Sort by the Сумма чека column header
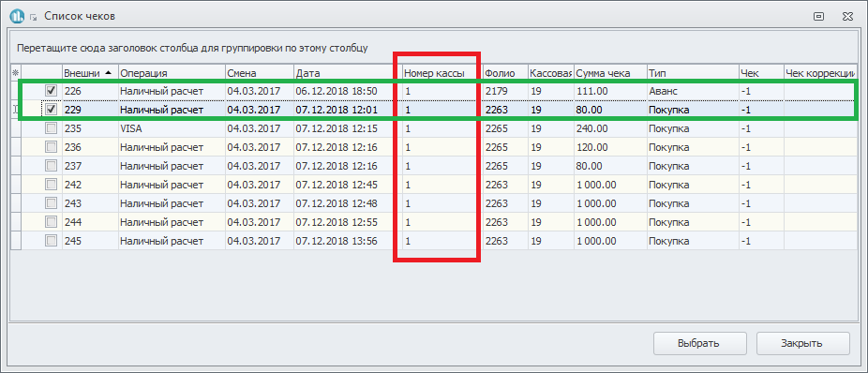The width and height of the screenshot is (868, 373). click(610, 73)
